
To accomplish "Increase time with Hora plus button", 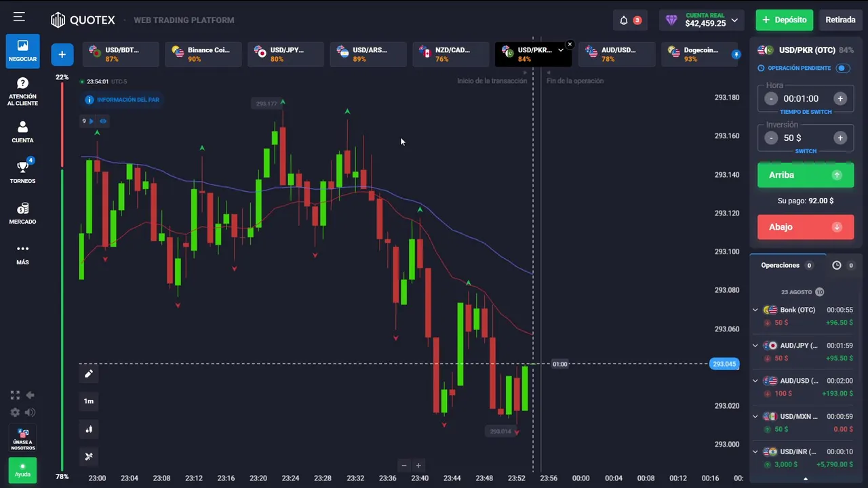I will tap(840, 98).
